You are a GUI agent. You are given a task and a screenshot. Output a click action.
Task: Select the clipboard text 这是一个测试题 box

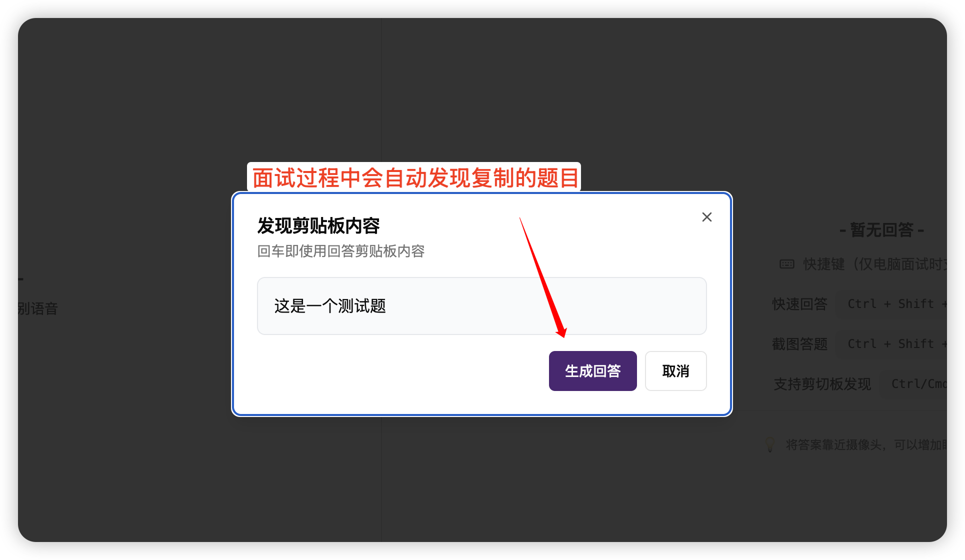(481, 306)
